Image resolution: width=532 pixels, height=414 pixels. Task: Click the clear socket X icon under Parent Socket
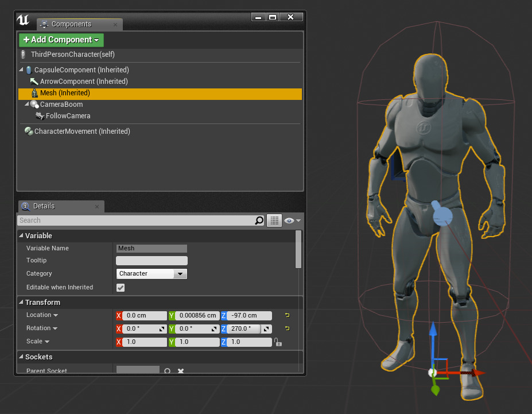181,371
